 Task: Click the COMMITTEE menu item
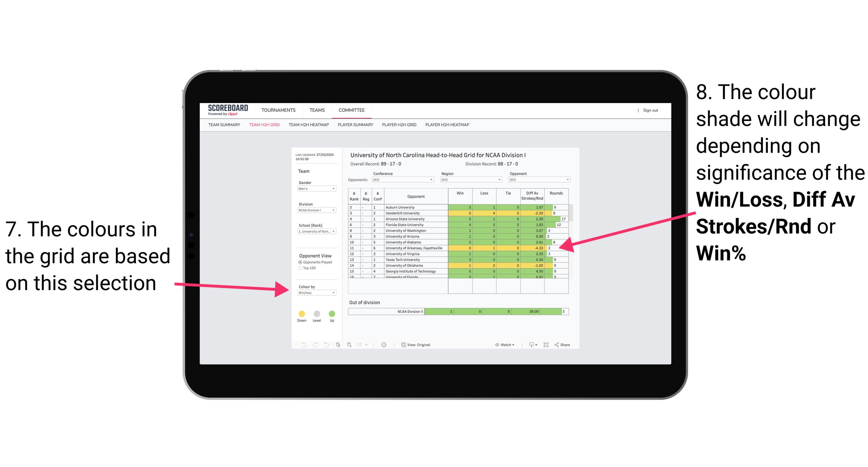pyautogui.click(x=352, y=109)
